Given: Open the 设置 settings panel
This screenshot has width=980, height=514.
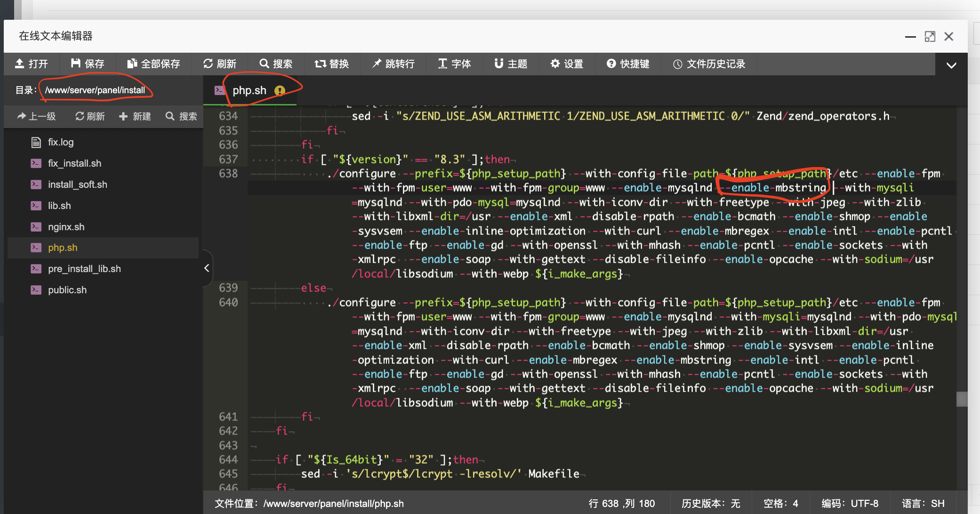Looking at the screenshot, I should pos(567,64).
